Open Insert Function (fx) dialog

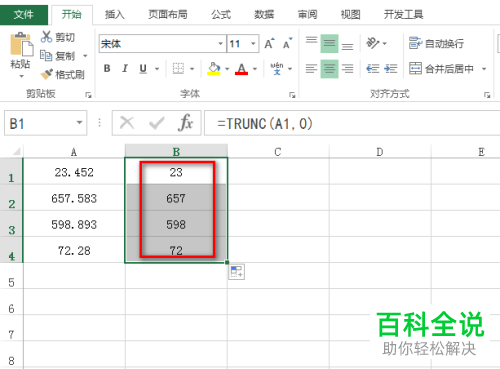pyautogui.click(x=185, y=123)
